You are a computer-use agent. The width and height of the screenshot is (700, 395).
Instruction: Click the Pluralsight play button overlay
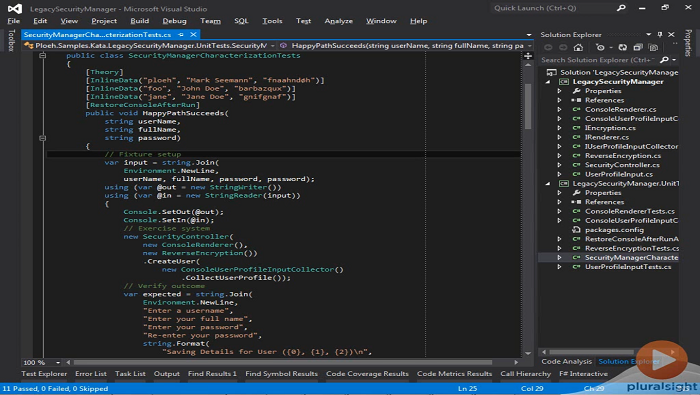tap(662, 360)
